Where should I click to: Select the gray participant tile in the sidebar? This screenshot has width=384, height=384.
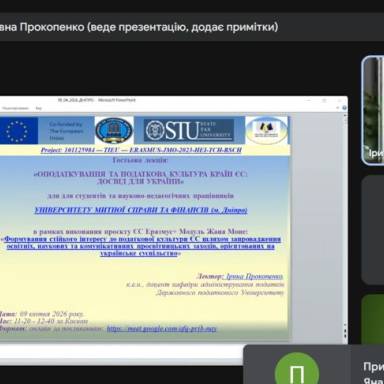click(x=373, y=230)
